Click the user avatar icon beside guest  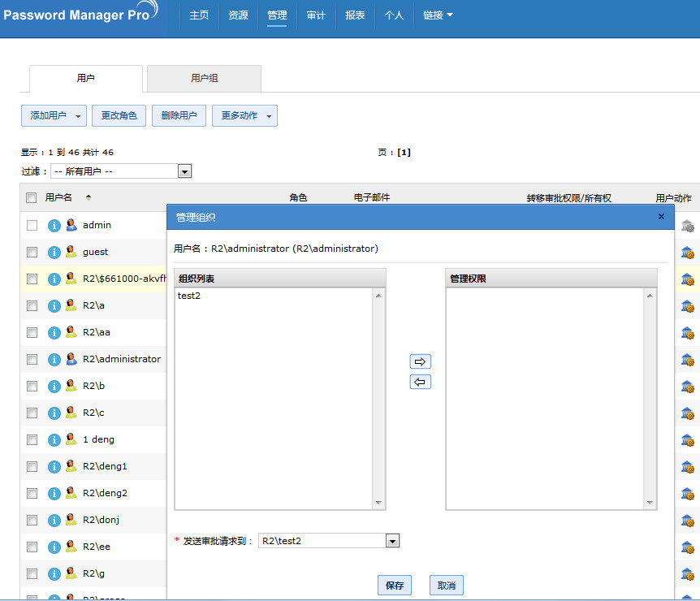[x=71, y=252]
